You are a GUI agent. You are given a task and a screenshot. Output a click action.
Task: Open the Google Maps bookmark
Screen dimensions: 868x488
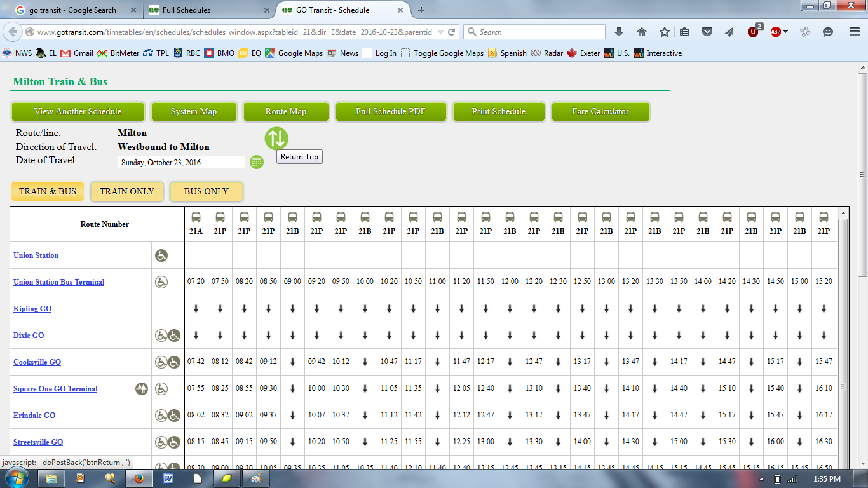[x=294, y=53]
